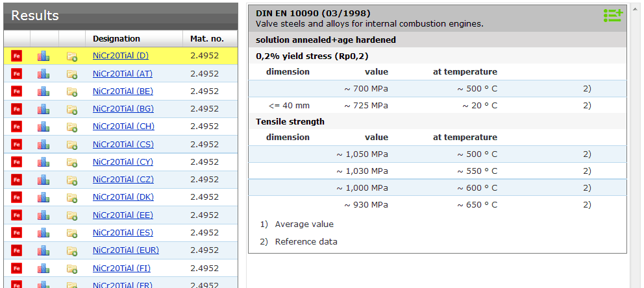The image size is (644, 288).
Task: Click the red Fe icon in the NiCr20TiAl (D) row
Action: 17,56
